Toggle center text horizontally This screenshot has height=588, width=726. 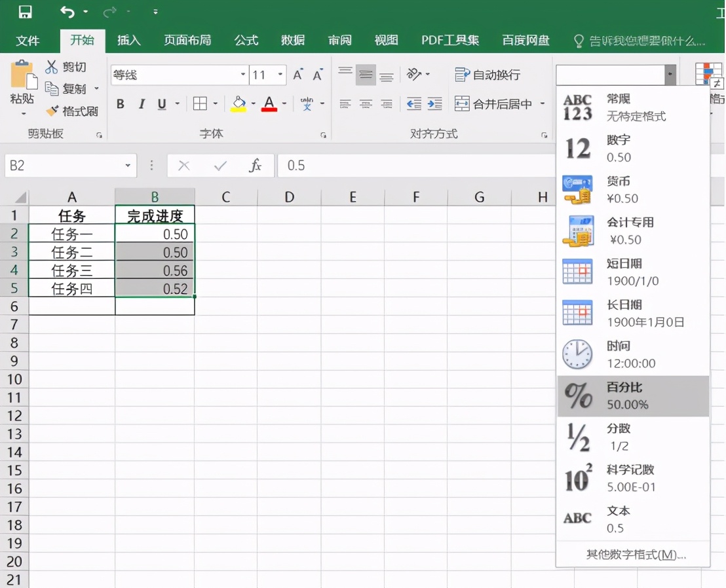click(x=366, y=104)
